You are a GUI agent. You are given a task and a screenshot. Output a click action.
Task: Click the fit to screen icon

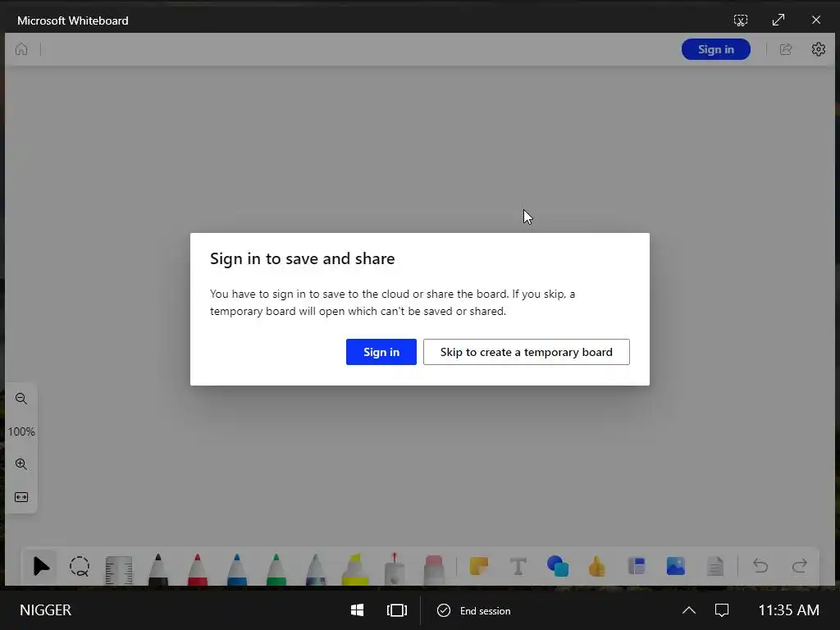pos(21,497)
